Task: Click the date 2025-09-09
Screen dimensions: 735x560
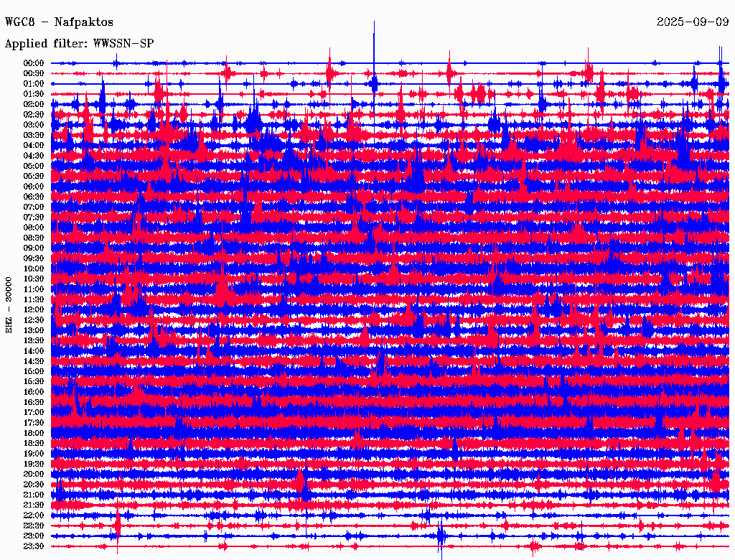Action: (x=693, y=22)
